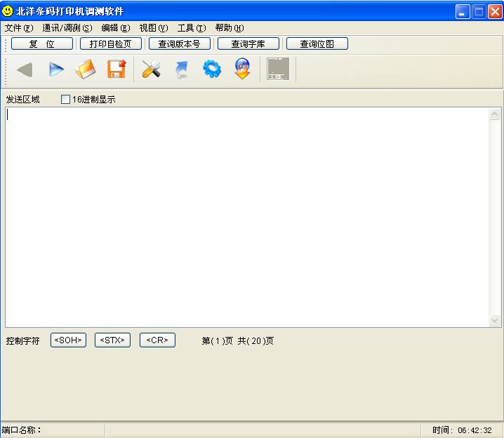Image resolution: width=504 pixels, height=438 pixels.
Task: Click the blue curved arrow send icon
Action: (181, 69)
